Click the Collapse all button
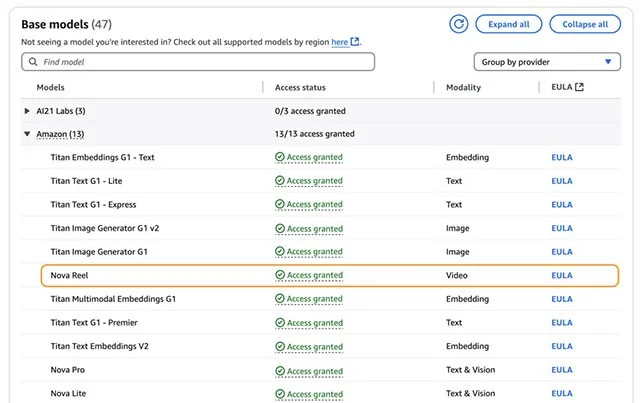This screenshot has width=640, height=403. (x=585, y=24)
